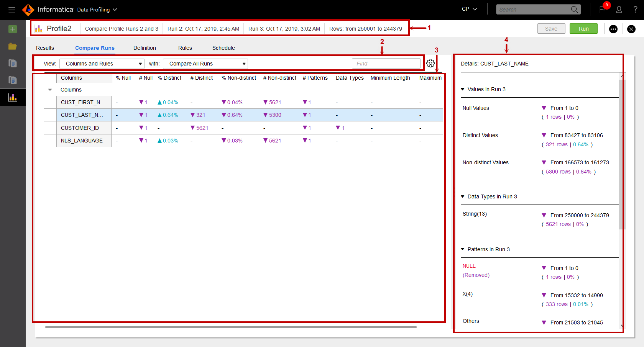
Task: Click the horizontal scrollbar below the table
Action: pyautogui.click(x=231, y=327)
